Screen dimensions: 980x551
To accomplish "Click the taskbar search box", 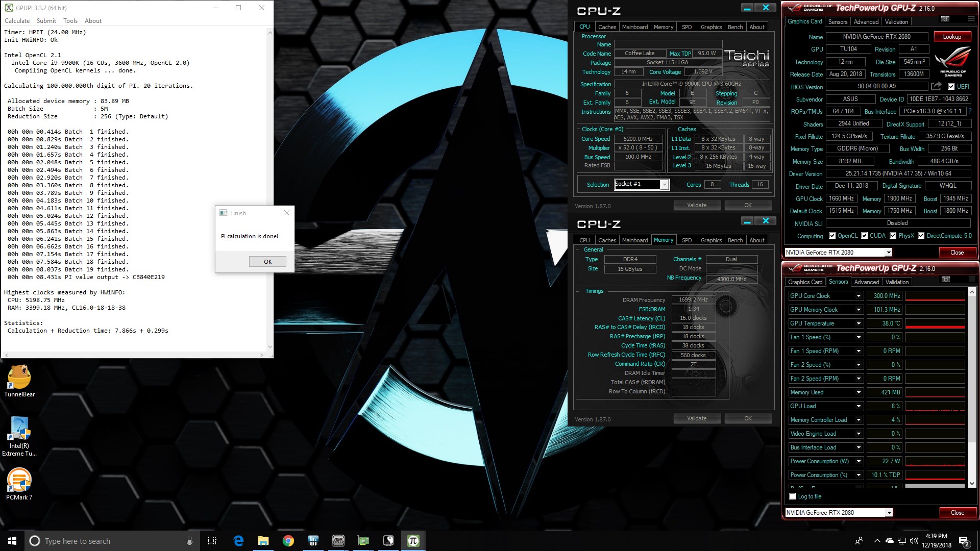I will [111, 541].
